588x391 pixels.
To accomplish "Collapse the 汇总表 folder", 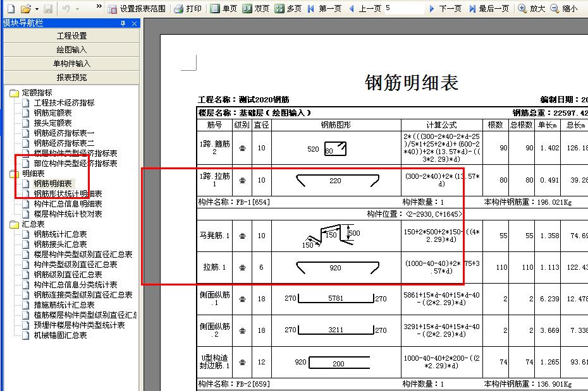I will (15, 224).
